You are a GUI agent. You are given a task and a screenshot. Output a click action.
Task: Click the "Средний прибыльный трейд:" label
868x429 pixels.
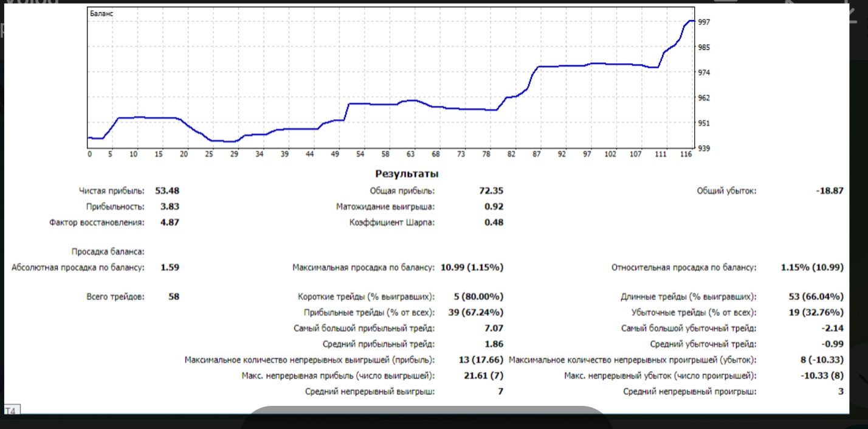(x=379, y=344)
